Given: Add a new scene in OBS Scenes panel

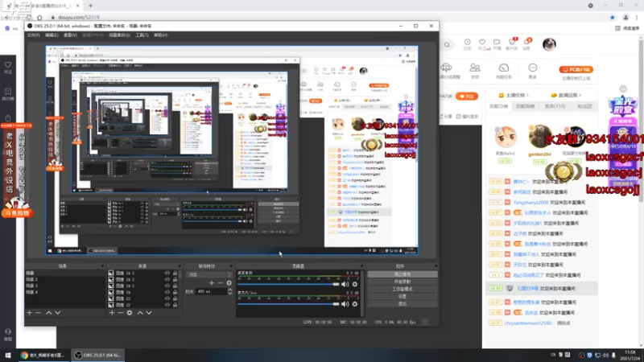Looking at the screenshot, I should [x=29, y=313].
